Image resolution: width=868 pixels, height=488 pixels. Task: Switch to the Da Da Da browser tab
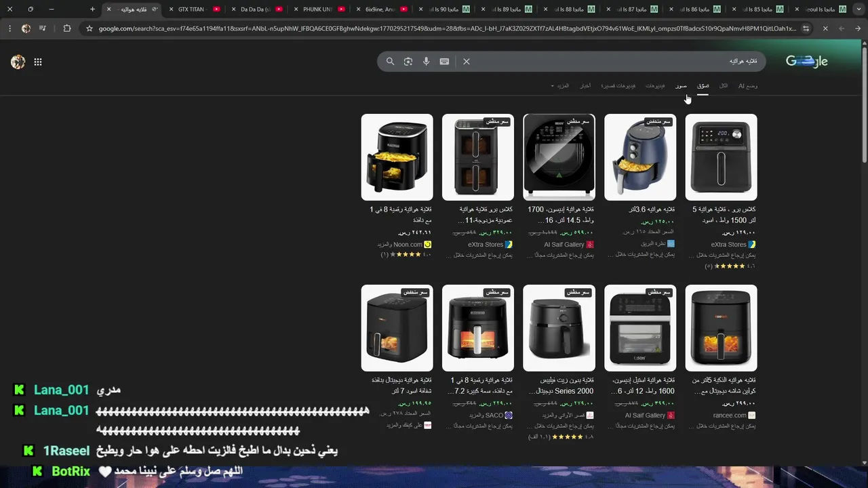(x=256, y=9)
